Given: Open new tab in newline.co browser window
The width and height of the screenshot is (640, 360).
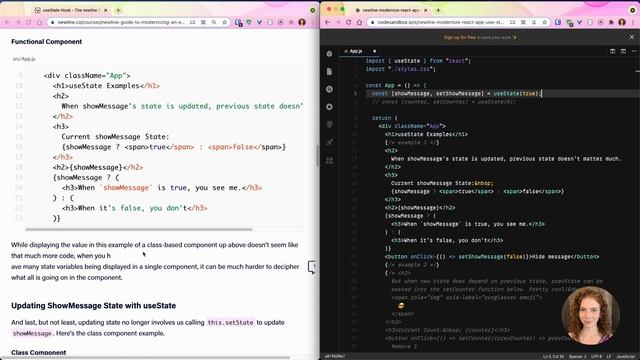Looking at the screenshot, I should [118, 10].
